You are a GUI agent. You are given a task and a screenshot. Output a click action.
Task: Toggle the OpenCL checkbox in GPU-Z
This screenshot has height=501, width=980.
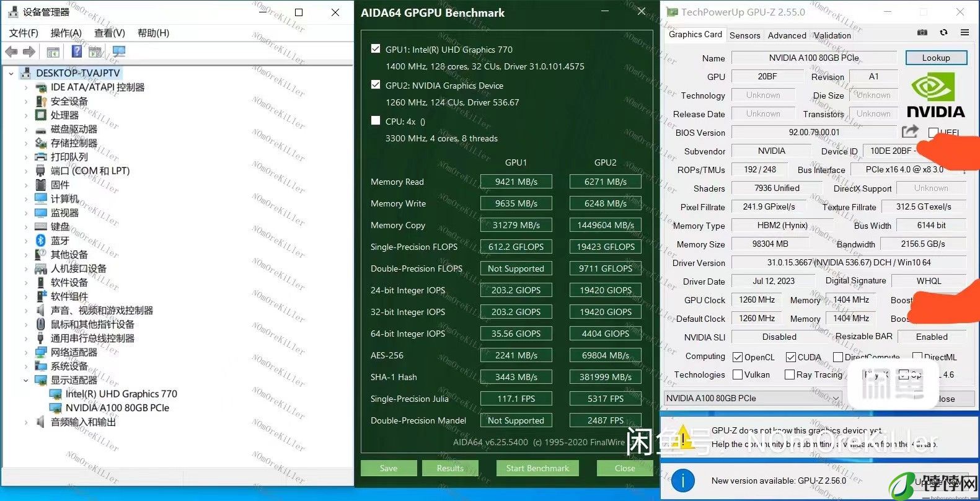[x=738, y=357]
